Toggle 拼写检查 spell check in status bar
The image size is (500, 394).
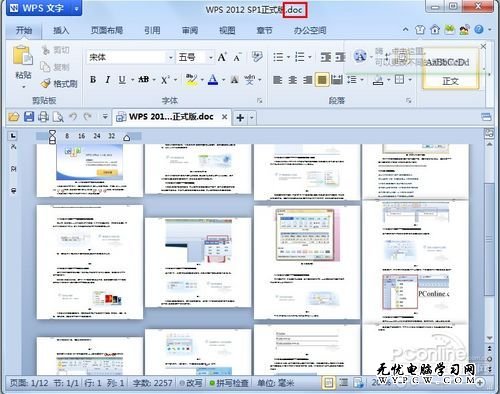[229, 383]
